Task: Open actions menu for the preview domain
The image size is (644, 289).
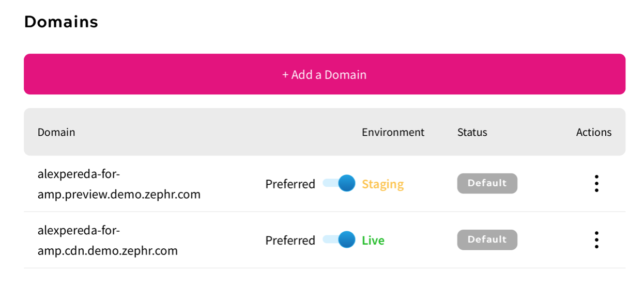Action: click(x=596, y=184)
